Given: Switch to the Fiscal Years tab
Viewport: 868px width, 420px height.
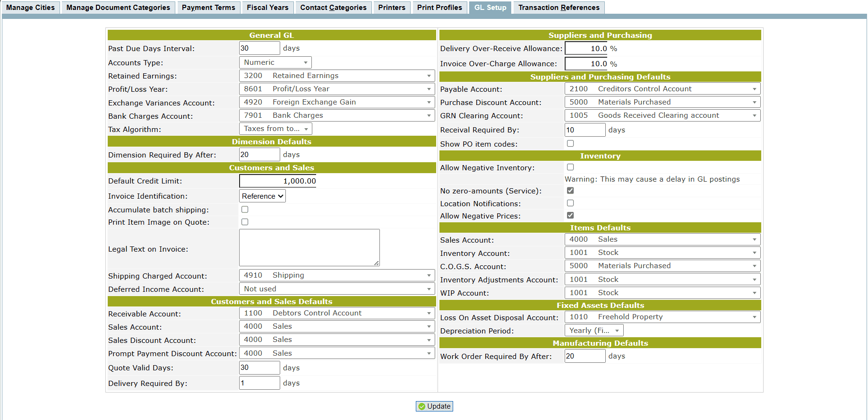Looking at the screenshot, I should [x=267, y=8].
